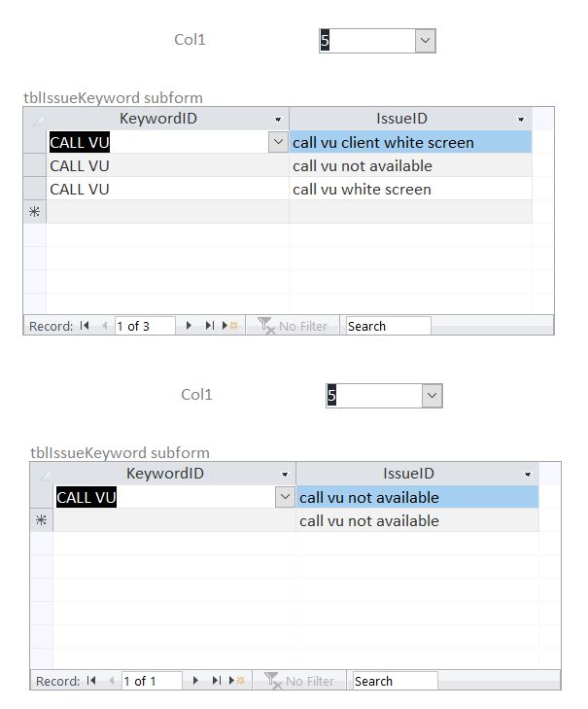588x709 pixels.
Task: Open KeywordID column filter arrow in lower subform
Action: pos(285,475)
